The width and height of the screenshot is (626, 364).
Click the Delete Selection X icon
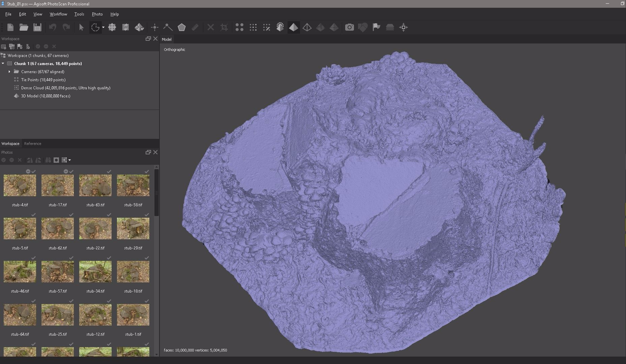211,27
